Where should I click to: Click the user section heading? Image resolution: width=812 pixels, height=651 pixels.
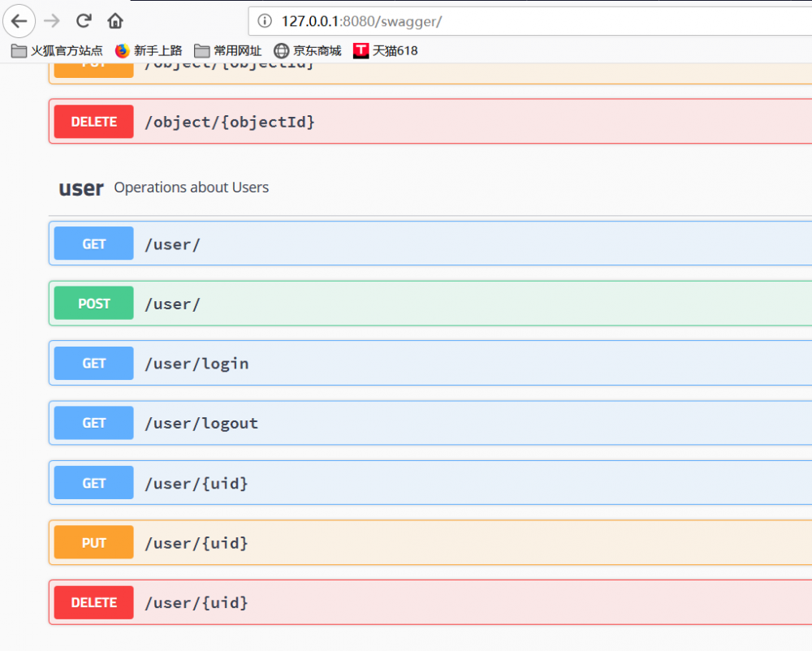80,188
